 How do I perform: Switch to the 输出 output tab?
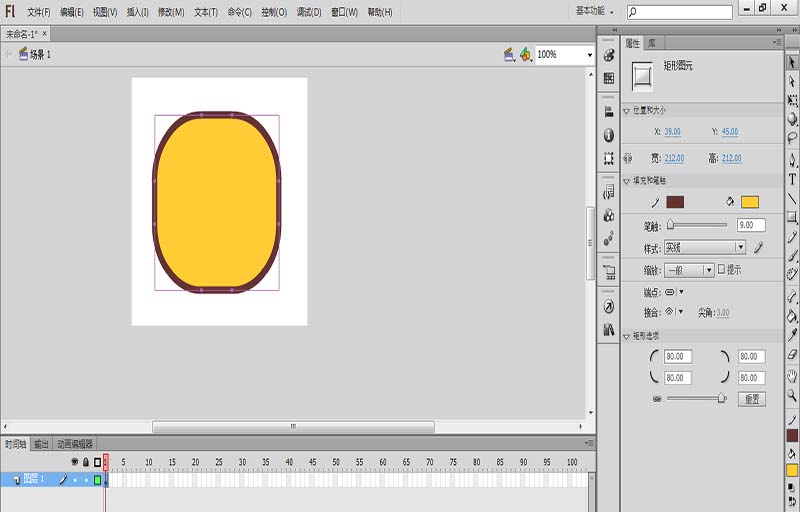pos(41,444)
